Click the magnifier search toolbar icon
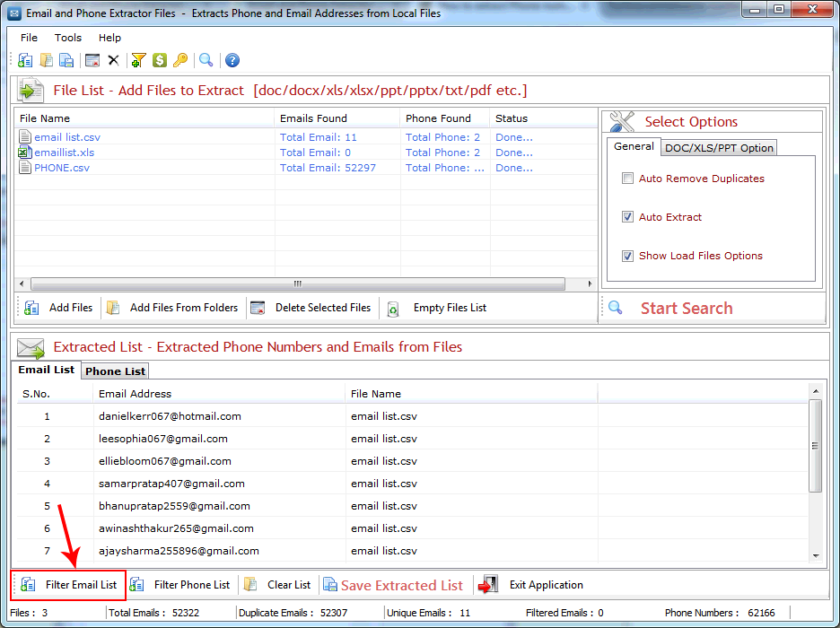 click(206, 60)
